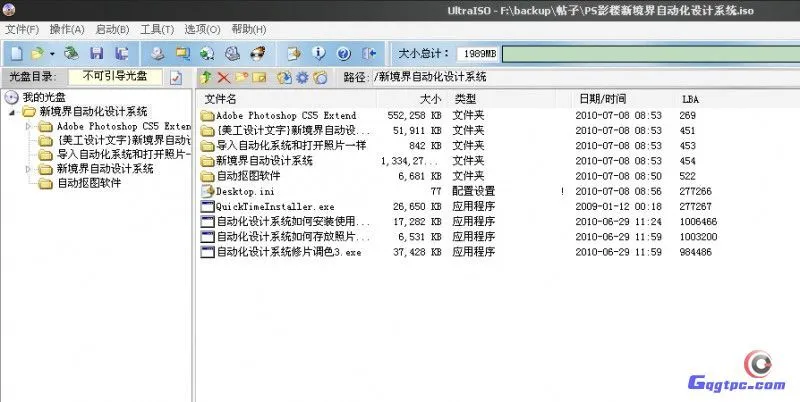Open the 操作(A) menu
The height and width of the screenshot is (402, 800).
(x=67, y=30)
